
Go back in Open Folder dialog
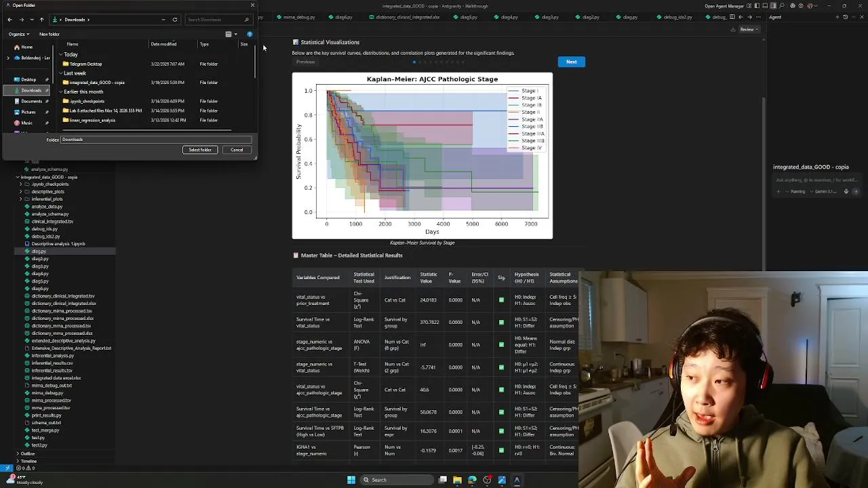[x=9, y=20]
